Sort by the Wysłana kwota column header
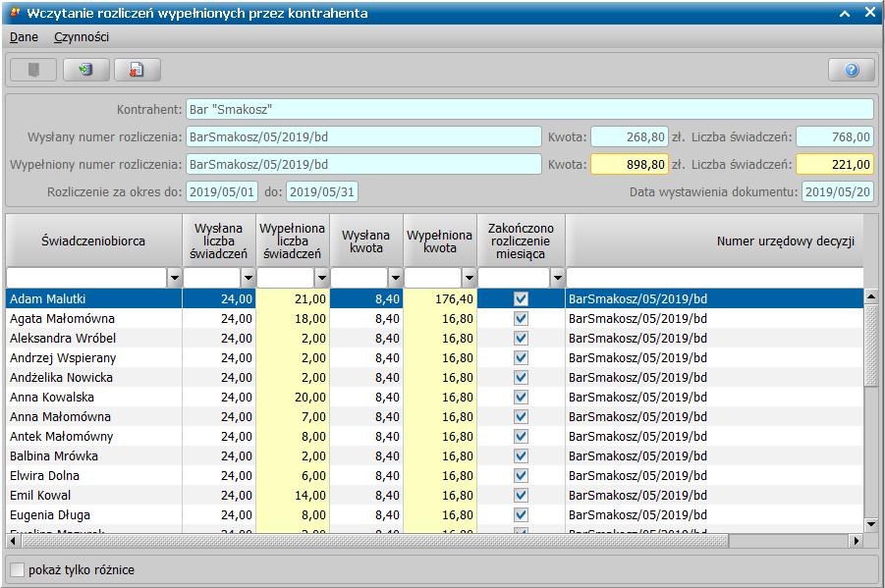The image size is (885, 588). click(x=366, y=241)
